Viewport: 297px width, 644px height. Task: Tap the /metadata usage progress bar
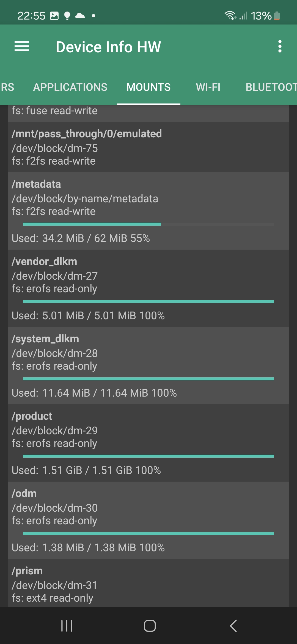[x=148, y=224]
